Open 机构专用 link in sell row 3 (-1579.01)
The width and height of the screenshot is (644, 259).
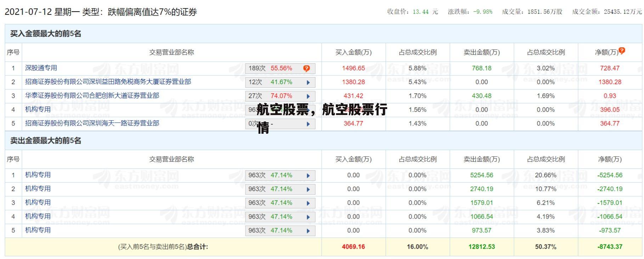(x=38, y=202)
